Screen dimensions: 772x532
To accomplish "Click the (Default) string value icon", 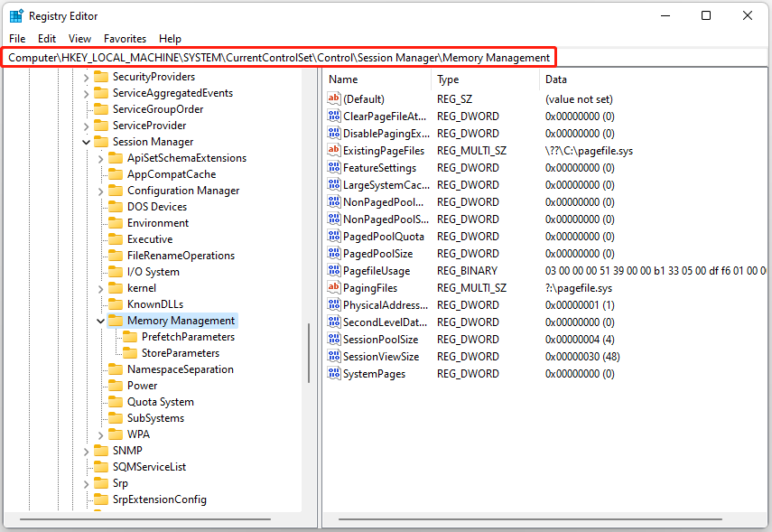I will [x=334, y=98].
